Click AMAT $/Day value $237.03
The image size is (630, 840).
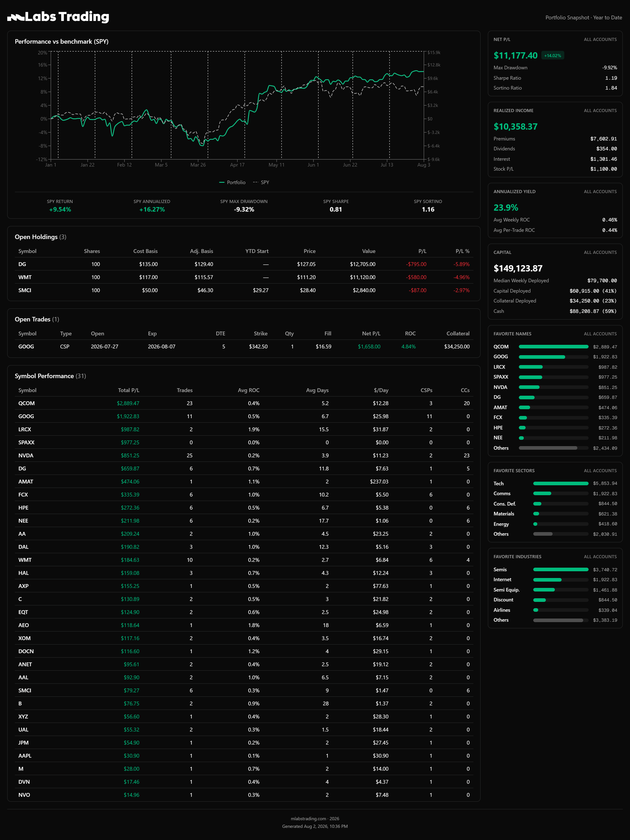tap(379, 481)
